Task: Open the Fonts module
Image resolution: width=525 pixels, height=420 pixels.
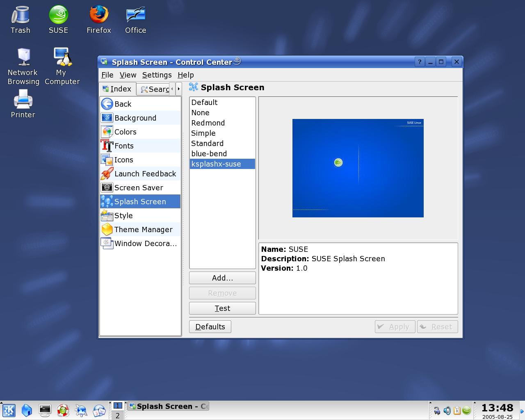Action: 140,146
